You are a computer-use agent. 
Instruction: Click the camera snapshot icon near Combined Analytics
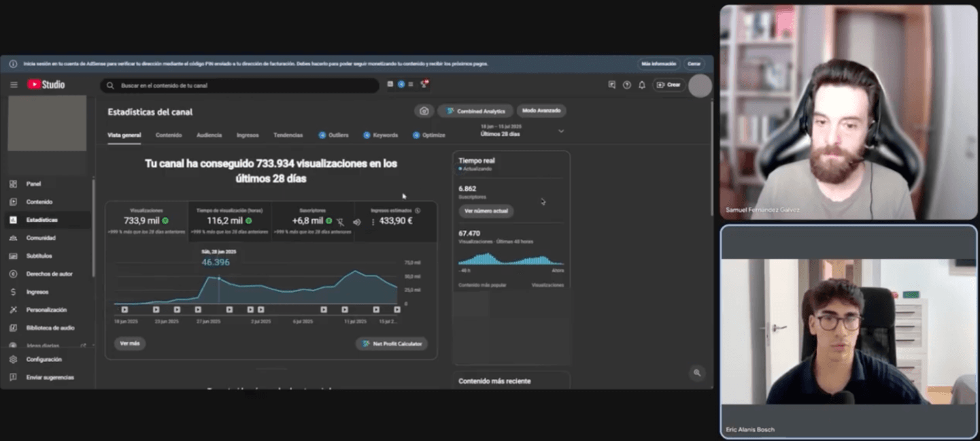(x=424, y=111)
